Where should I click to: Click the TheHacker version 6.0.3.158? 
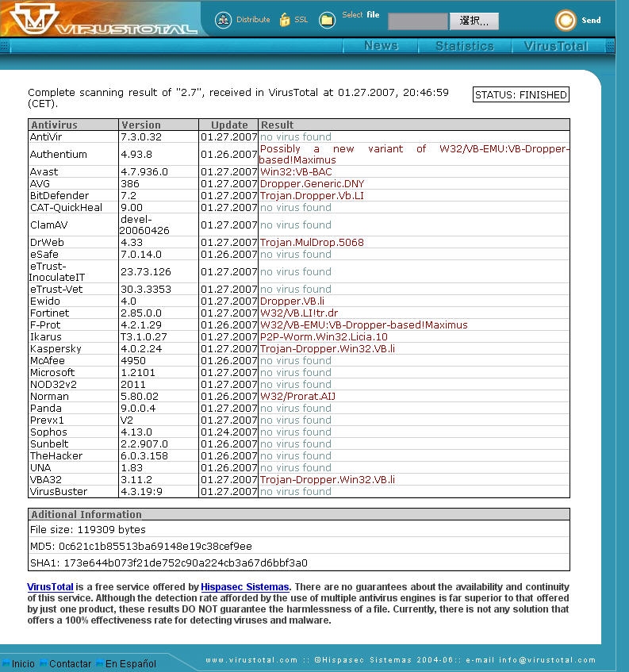[x=144, y=456]
